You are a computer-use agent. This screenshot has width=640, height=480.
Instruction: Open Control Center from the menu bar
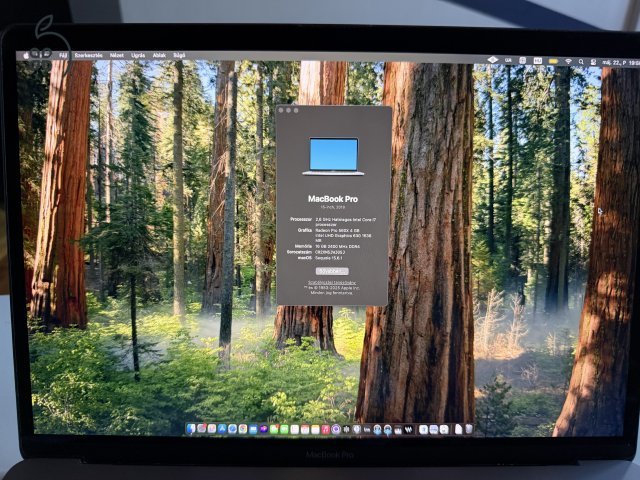(x=593, y=62)
